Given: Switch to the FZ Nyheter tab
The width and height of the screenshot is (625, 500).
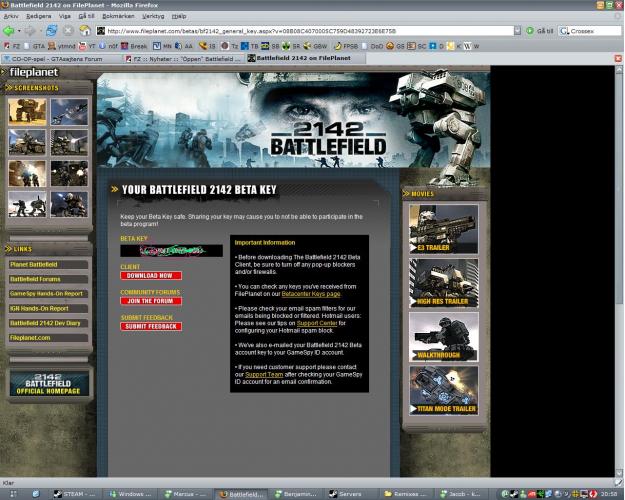Looking at the screenshot, I should click(183, 59).
